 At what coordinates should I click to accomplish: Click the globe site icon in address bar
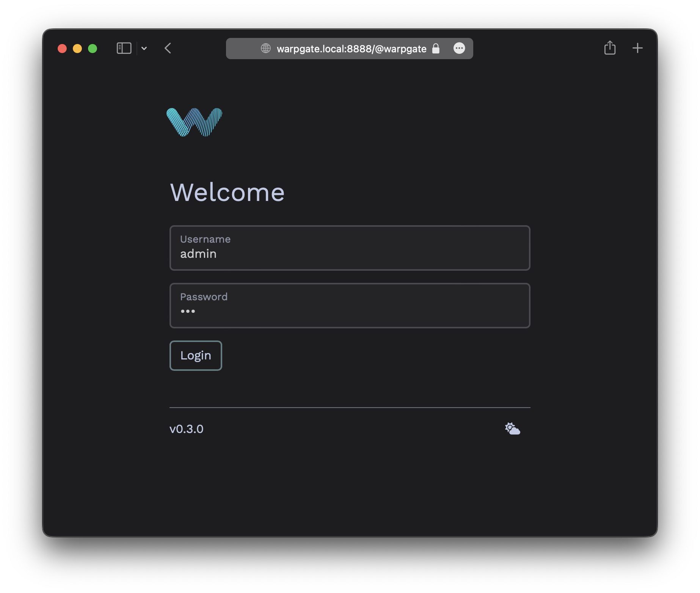tap(266, 49)
